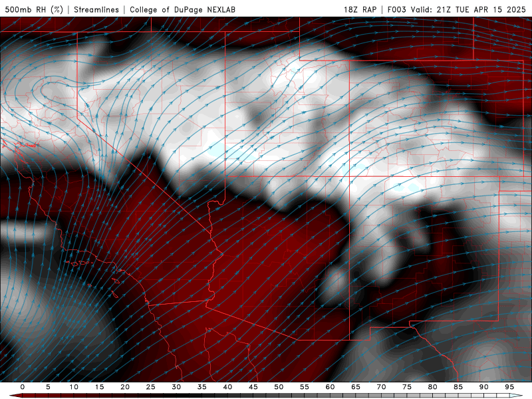Screen dimensions: 532x399
Task: Click the colorbar value label 95
Action: pos(509,387)
